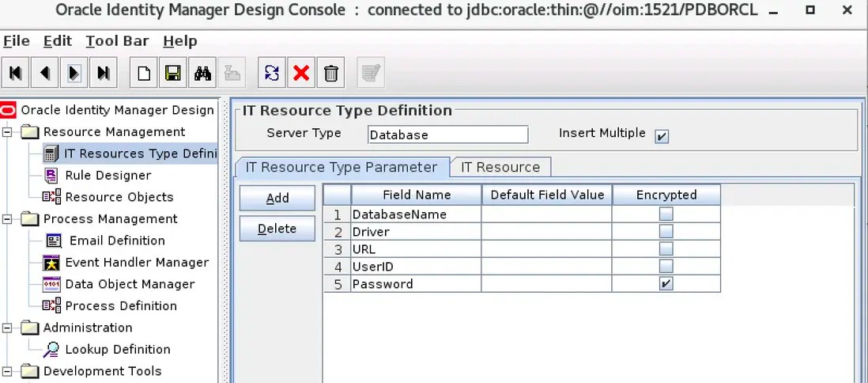Screen dimensions: 868x383
Task: Click Default Field Value cell for DatabaseName
Action: pyautogui.click(x=547, y=214)
